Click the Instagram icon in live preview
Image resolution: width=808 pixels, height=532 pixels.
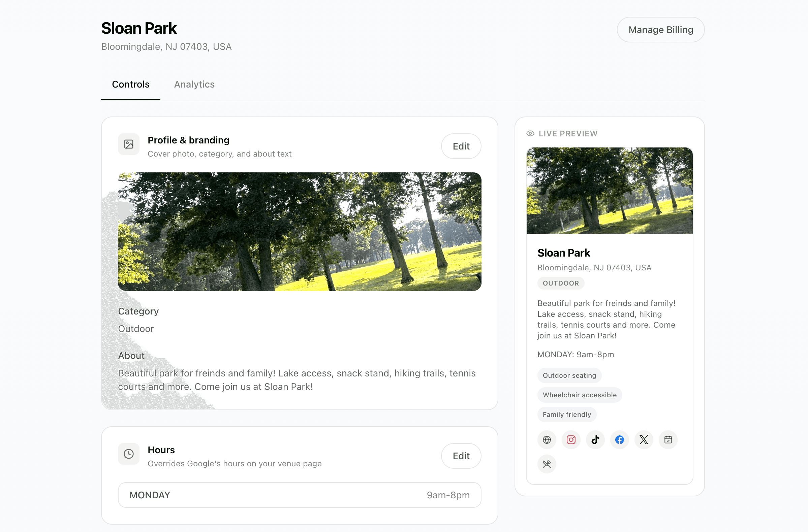pyautogui.click(x=571, y=440)
